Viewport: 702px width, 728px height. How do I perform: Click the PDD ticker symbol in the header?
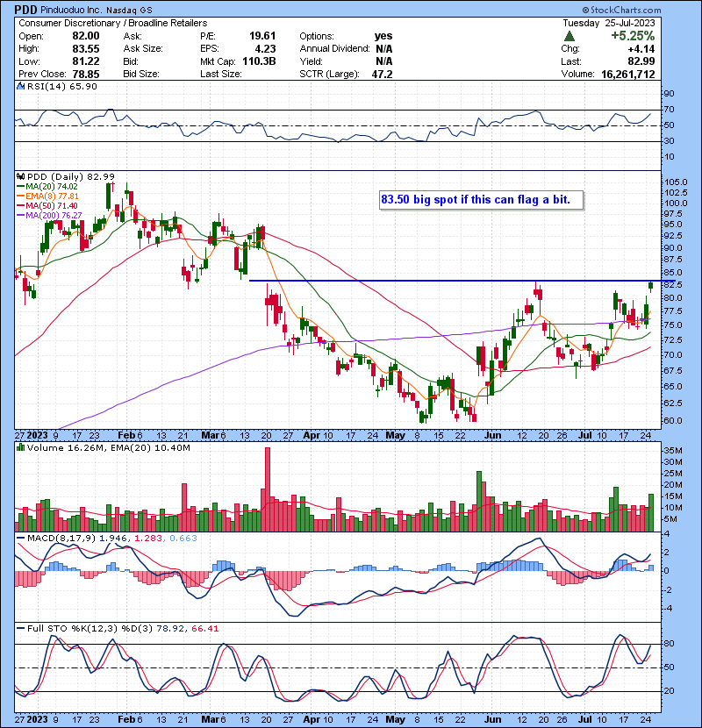pyautogui.click(x=25, y=10)
